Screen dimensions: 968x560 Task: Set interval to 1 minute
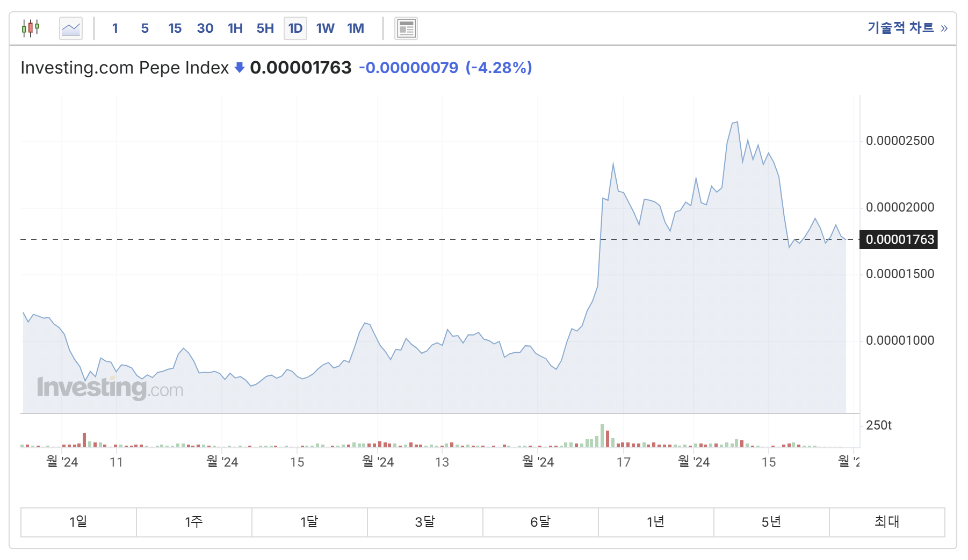(x=115, y=28)
